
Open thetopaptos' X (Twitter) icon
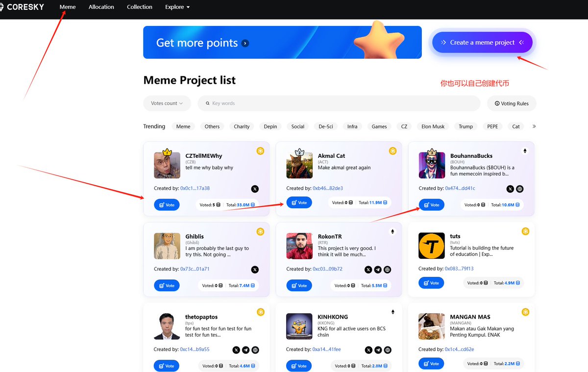tap(236, 350)
